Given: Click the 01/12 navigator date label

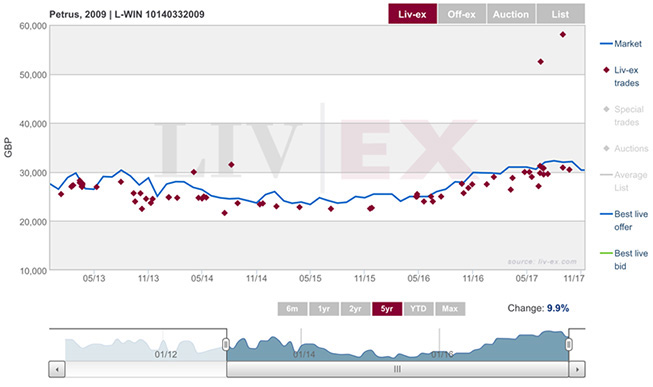Looking at the screenshot, I should tap(166, 355).
